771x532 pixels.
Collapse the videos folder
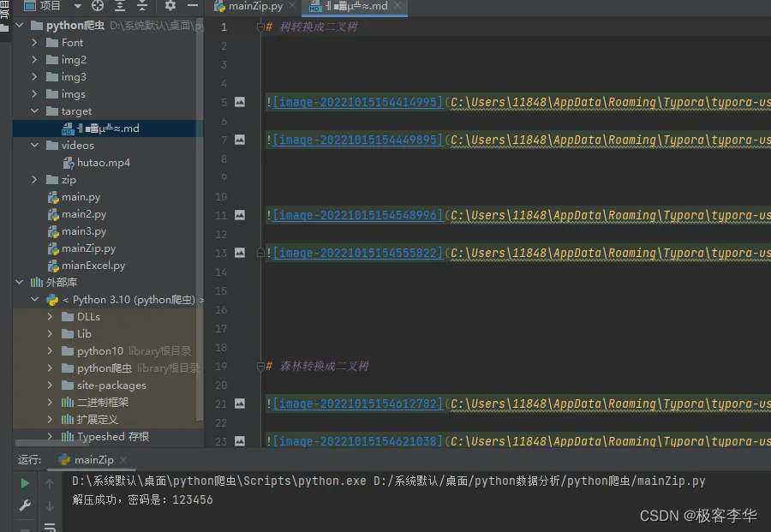click(34, 146)
